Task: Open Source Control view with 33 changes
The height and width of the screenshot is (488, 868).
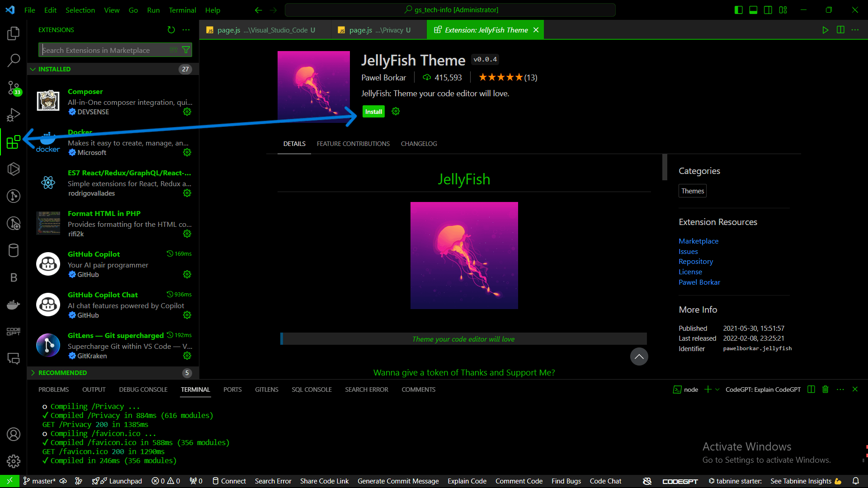Action: click(x=14, y=88)
